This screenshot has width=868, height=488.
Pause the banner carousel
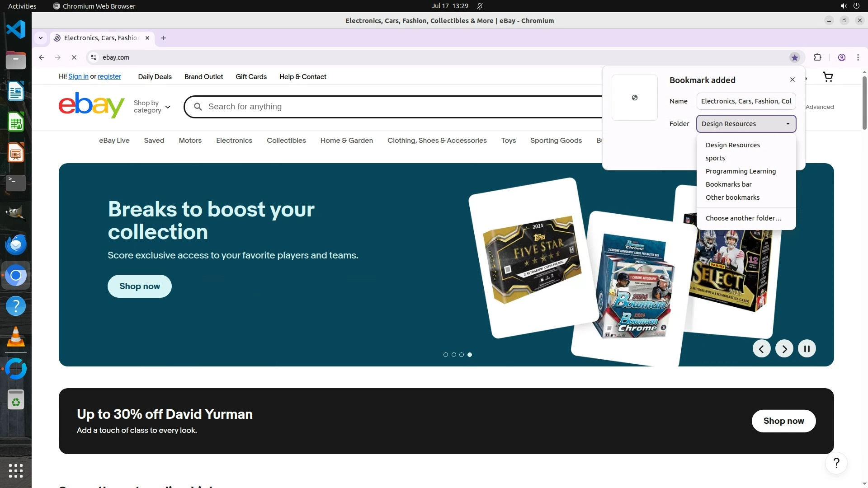[x=807, y=348]
